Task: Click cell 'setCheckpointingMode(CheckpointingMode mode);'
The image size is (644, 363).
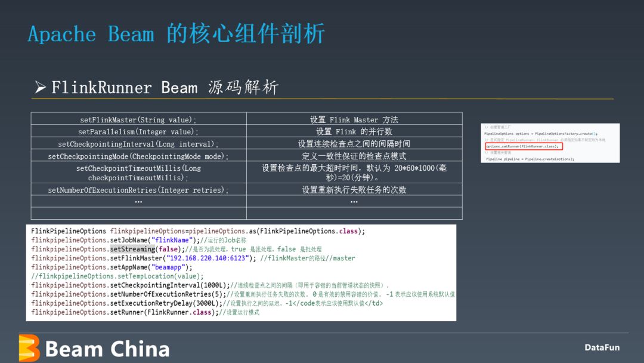Action: (138, 156)
